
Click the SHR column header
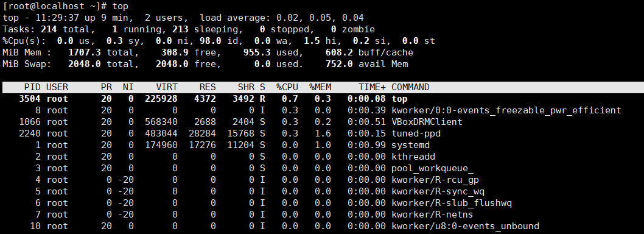pos(246,87)
